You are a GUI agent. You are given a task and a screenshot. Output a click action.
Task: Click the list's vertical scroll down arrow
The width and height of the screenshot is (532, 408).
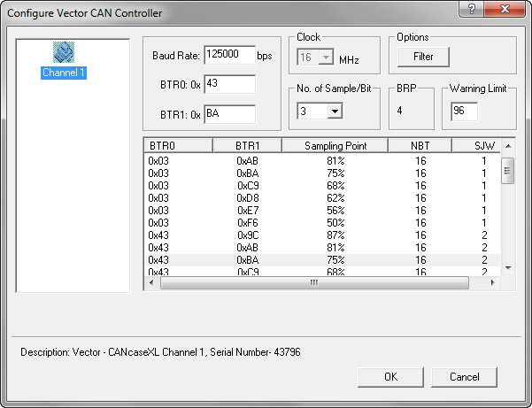point(508,268)
